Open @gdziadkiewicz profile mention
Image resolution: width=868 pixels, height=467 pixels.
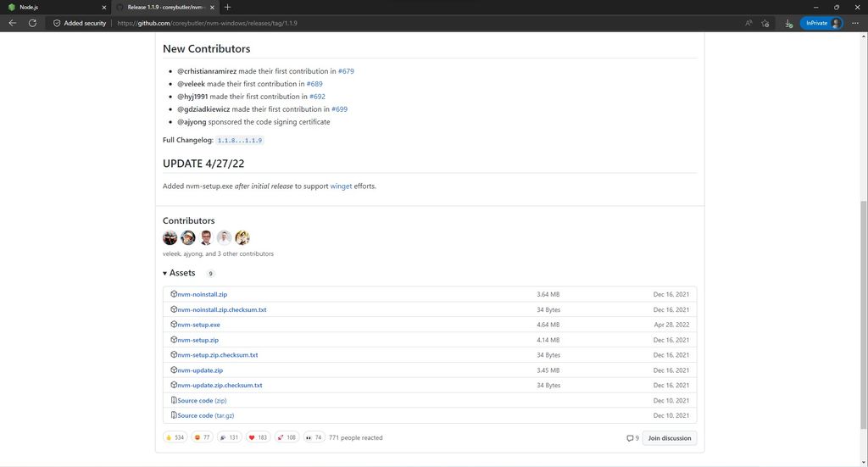(x=203, y=109)
